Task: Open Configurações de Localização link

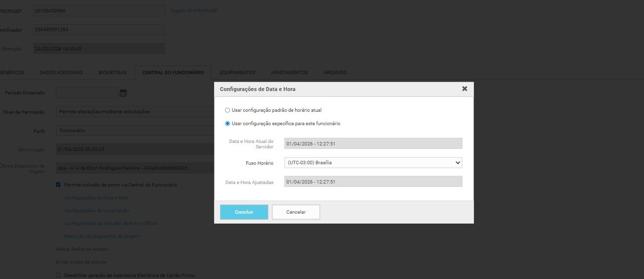Action: [x=97, y=211]
